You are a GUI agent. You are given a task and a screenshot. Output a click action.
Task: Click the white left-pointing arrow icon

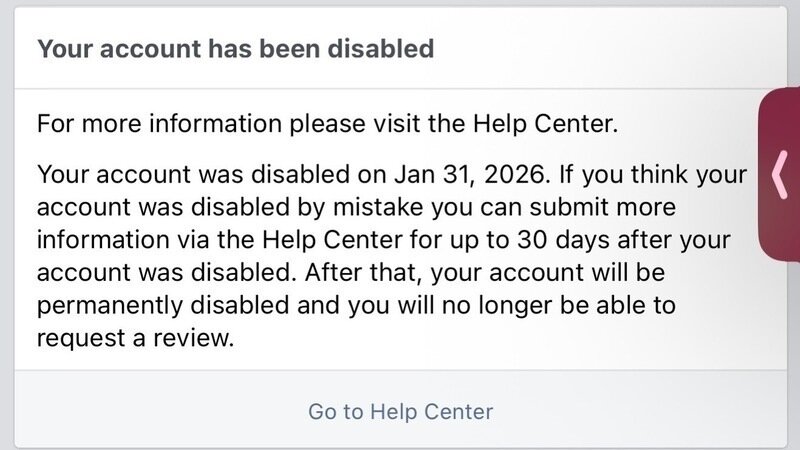[x=781, y=174]
